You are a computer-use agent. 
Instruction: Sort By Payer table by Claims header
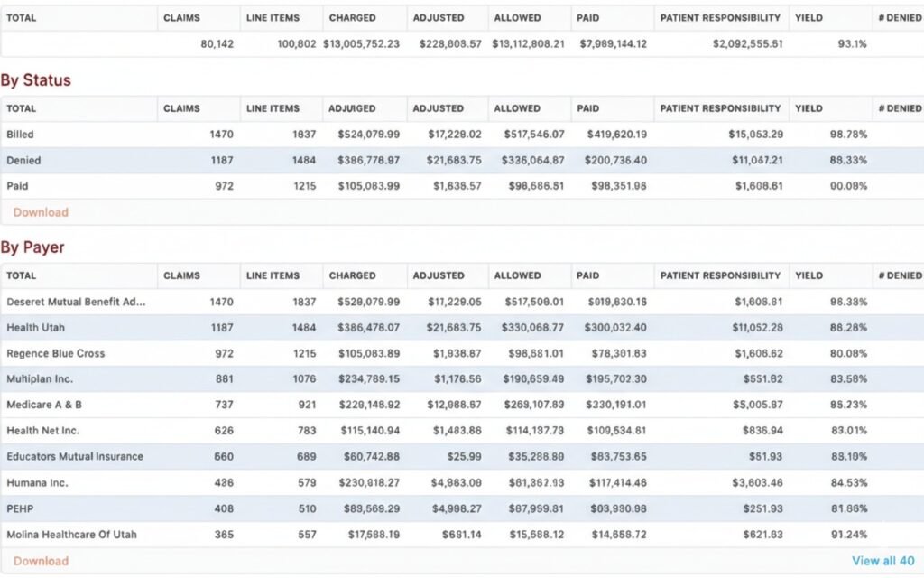[181, 275]
